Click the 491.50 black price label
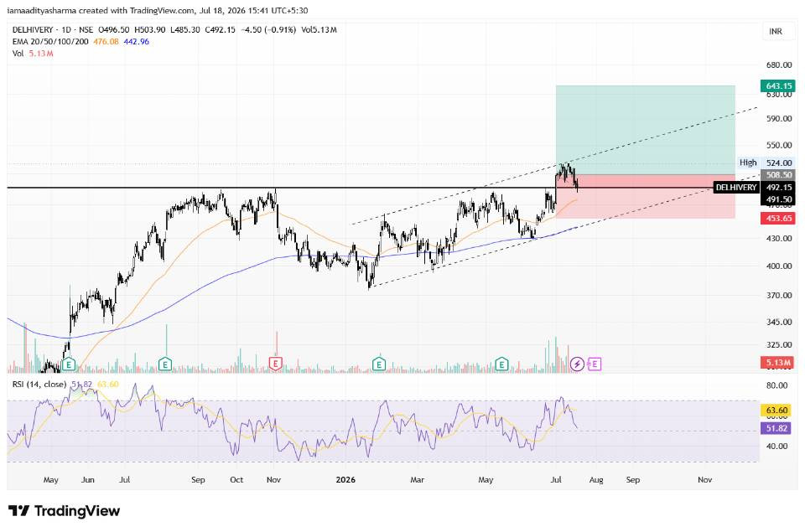 click(x=778, y=199)
